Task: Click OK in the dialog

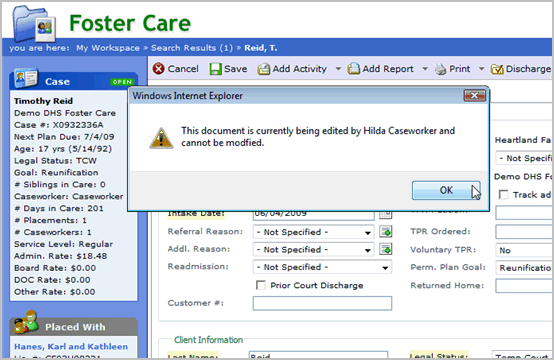Action: click(446, 190)
